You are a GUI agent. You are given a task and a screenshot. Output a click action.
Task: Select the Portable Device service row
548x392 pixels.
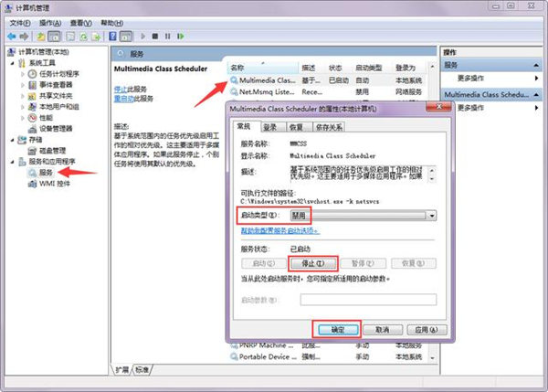[x=327, y=357]
